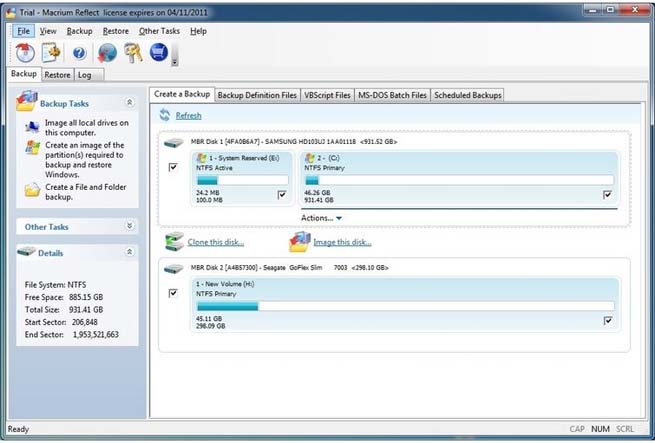
Task: Click the Windows flag icon on the C: partition
Action: 310,158
